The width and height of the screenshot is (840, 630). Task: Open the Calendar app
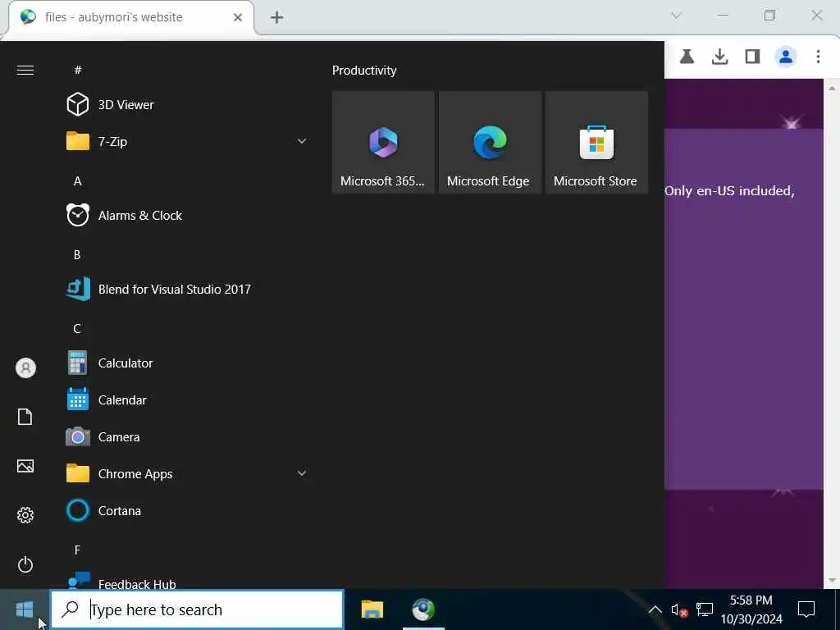click(x=188, y=400)
